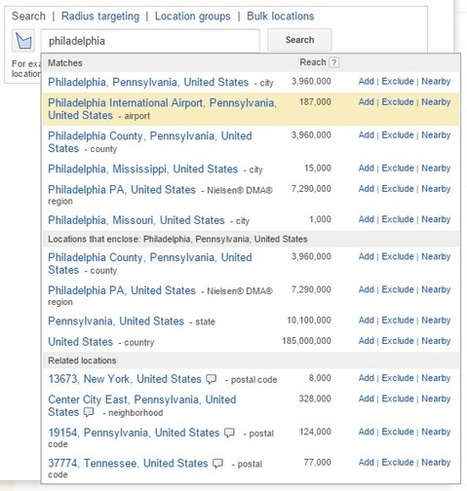Viewport: 467px width, 491px height.
Task: Add Center City East neighborhood
Action: click(366, 399)
